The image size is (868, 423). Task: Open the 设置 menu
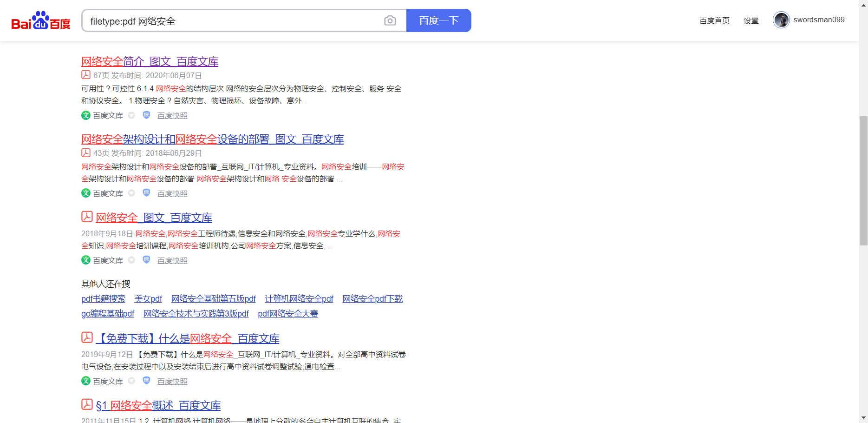[751, 20]
